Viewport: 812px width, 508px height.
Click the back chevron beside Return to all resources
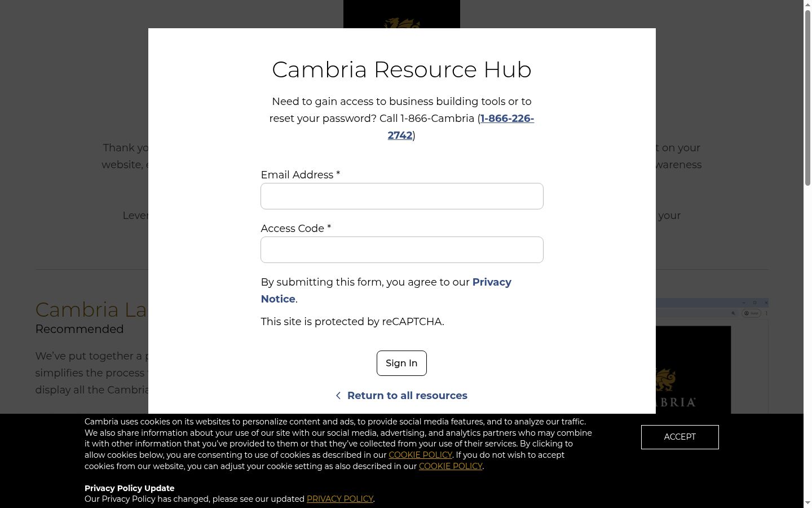[x=338, y=396]
